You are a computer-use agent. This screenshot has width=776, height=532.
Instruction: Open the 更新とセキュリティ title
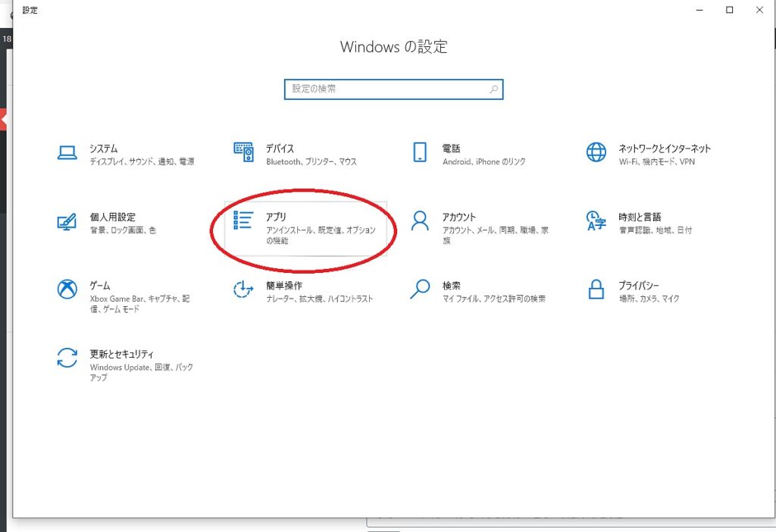click(121, 355)
